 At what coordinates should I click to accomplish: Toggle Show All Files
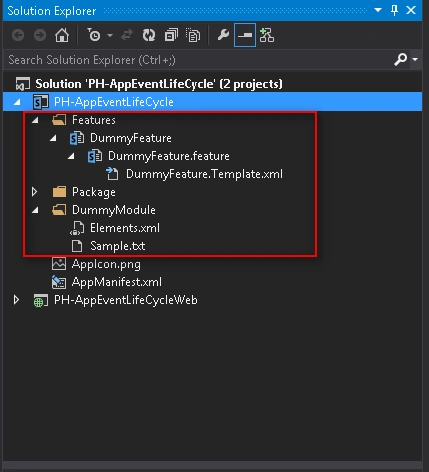pos(193,35)
